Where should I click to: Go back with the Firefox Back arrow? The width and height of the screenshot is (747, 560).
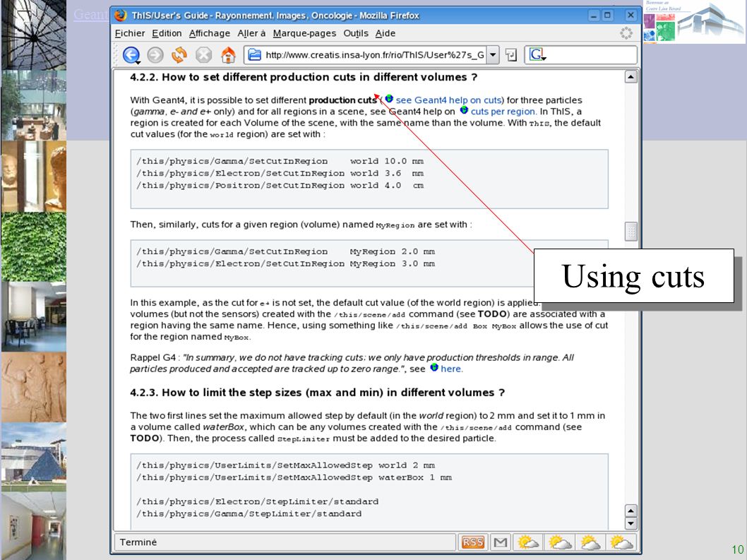click(x=131, y=55)
